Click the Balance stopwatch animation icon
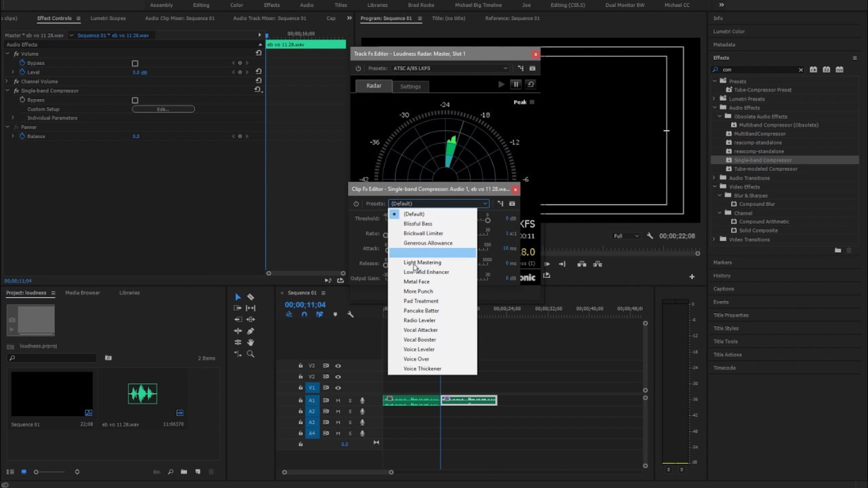The width and height of the screenshot is (868, 488). [x=22, y=136]
